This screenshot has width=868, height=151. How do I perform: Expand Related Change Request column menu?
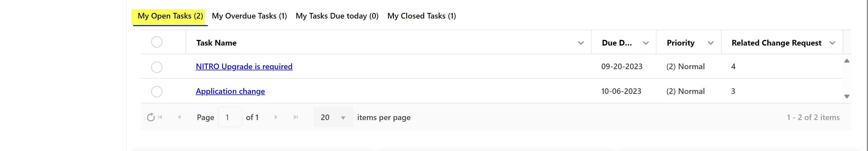coord(832,43)
